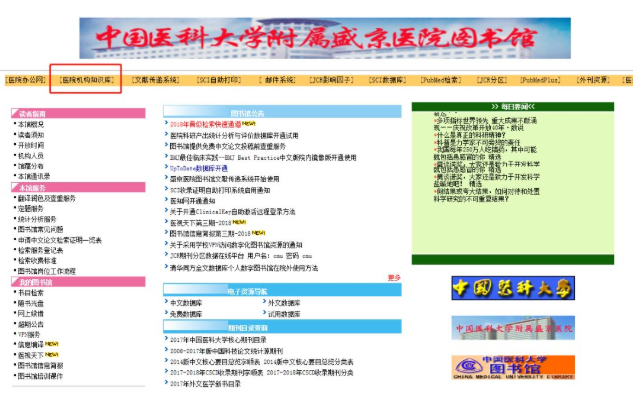Open 书目检索 in the sidebar

click(x=31, y=293)
